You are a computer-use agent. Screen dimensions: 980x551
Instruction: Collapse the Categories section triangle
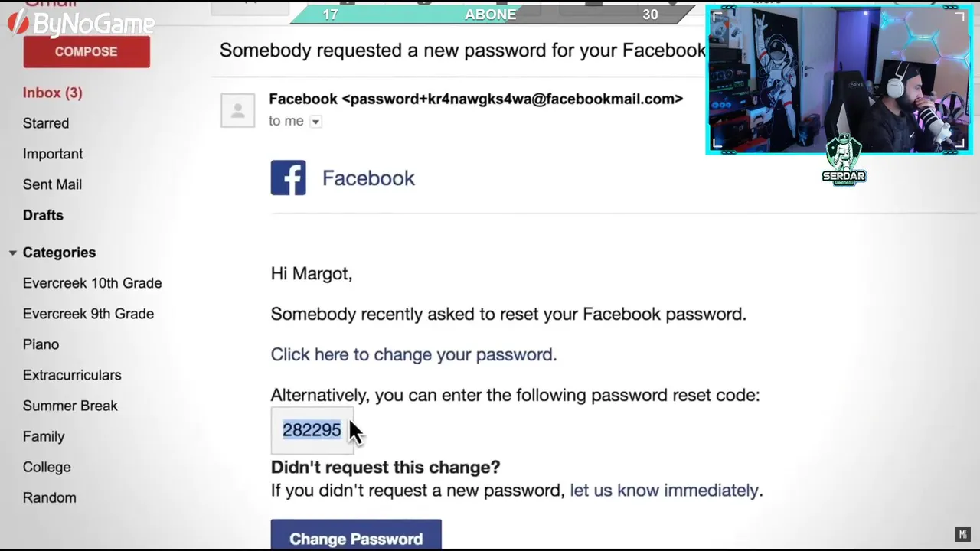(x=12, y=253)
